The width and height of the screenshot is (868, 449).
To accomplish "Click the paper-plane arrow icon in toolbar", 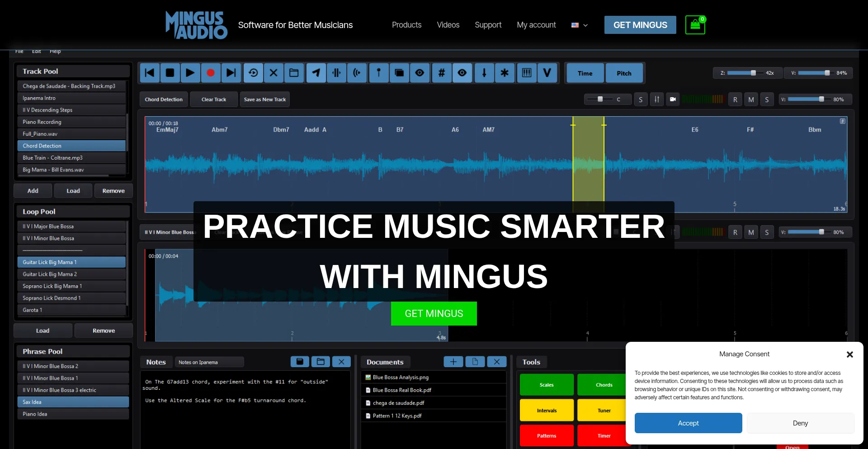I will point(316,73).
